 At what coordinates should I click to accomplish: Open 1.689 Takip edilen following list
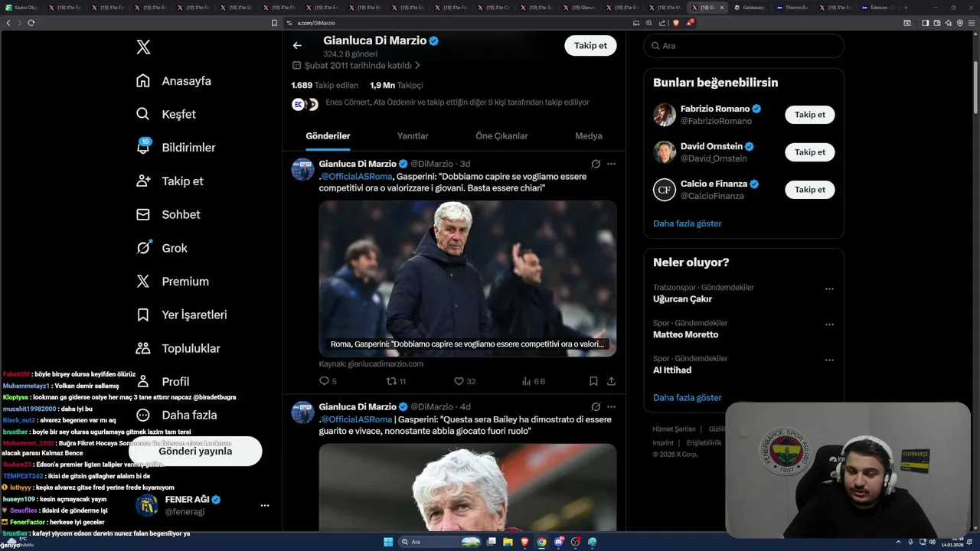point(325,85)
